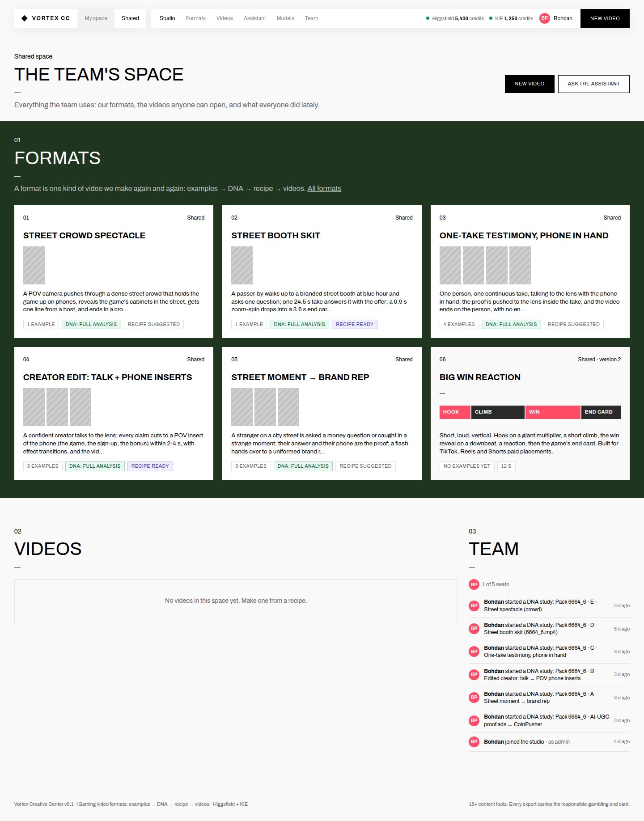The height and width of the screenshot is (821, 644).
Task: Click the 4 Examples tag
Action: (459, 325)
